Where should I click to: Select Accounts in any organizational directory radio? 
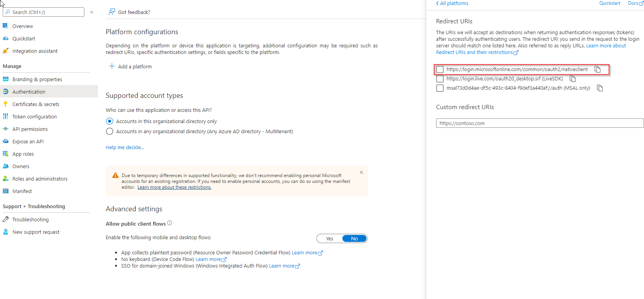click(110, 132)
